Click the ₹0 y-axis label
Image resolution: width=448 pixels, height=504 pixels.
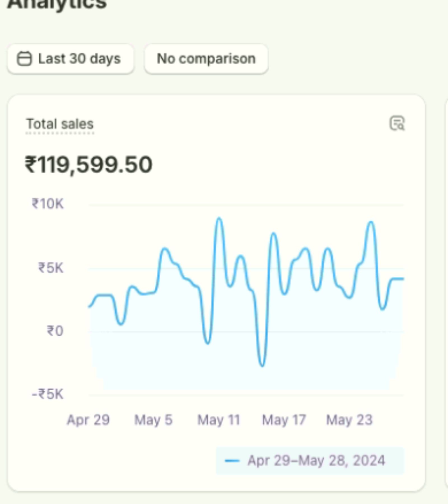pyautogui.click(x=55, y=331)
